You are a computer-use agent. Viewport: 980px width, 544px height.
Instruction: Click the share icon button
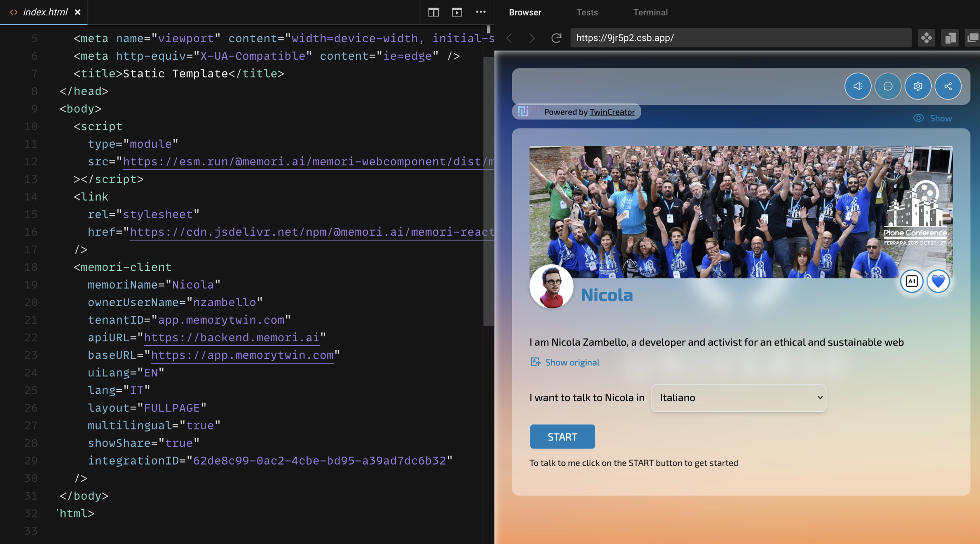coord(948,86)
